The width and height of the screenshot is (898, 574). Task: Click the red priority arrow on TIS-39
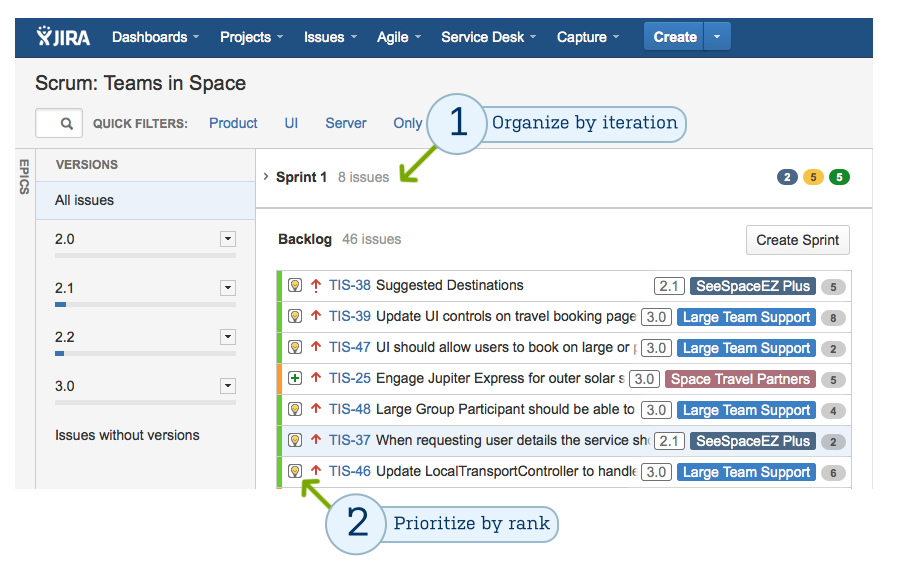tap(316, 317)
